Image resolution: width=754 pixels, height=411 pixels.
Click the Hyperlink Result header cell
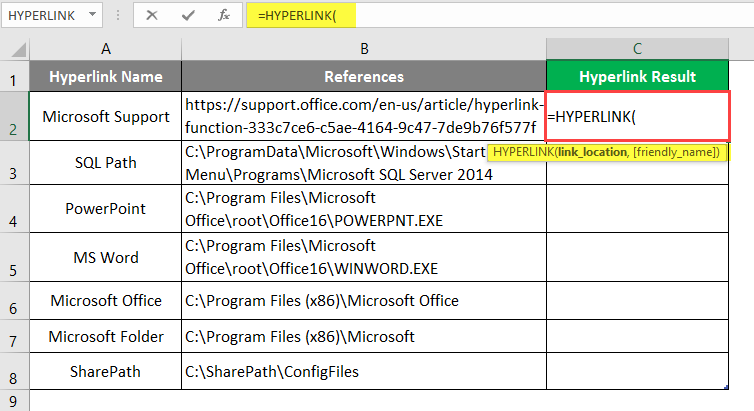coord(638,76)
